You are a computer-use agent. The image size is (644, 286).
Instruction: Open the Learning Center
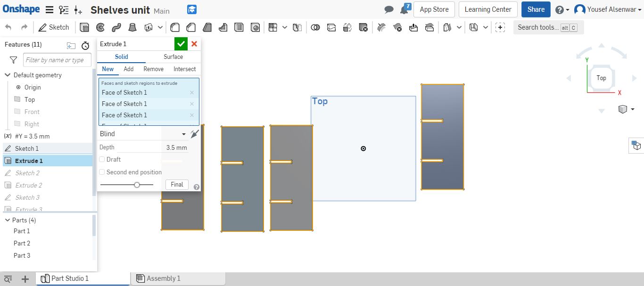pyautogui.click(x=488, y=9)
